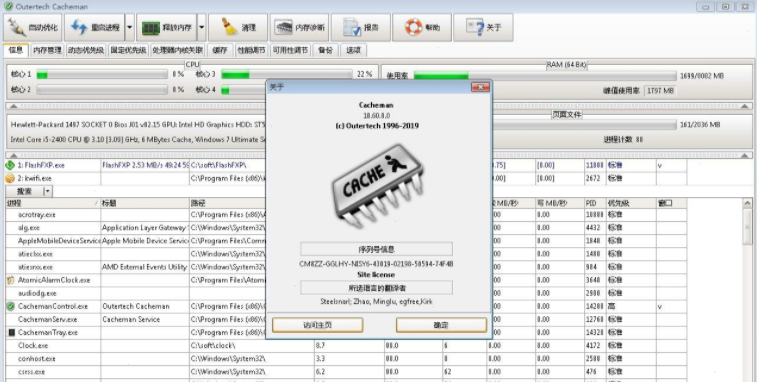Select the 处理器内核关联 tab
This screenshot has width=757, height=382.
coord(177,50)
